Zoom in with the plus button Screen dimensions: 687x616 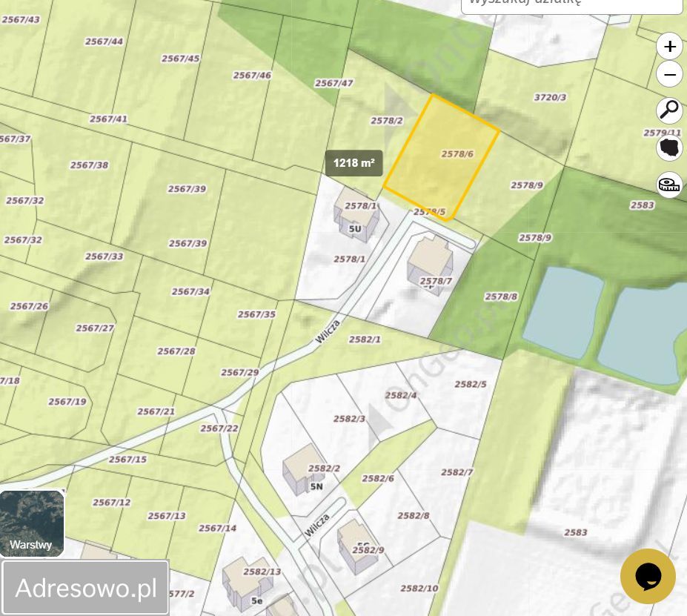(x=669, y=46)
